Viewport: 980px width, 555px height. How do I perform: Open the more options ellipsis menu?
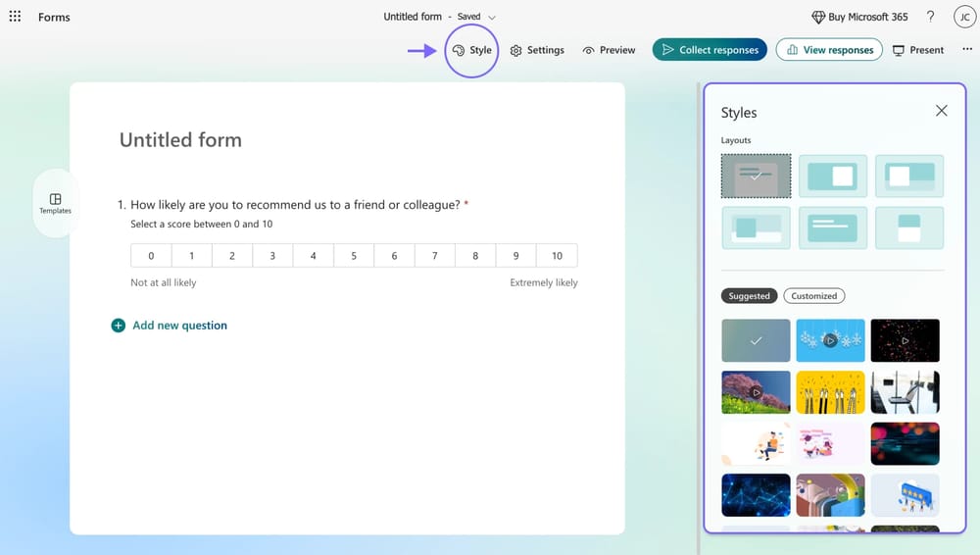pos(967,50)
